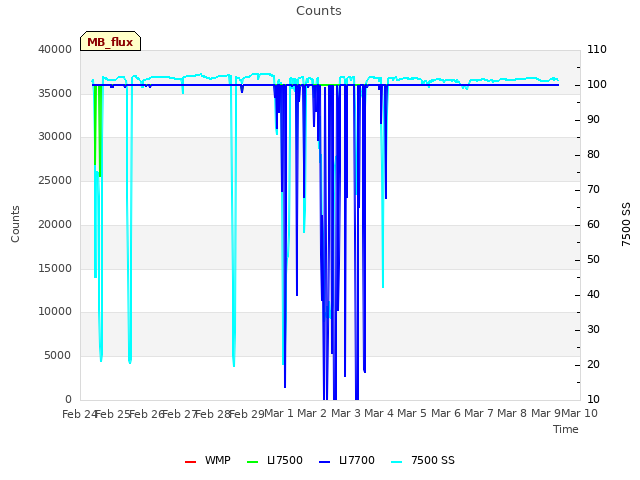640x480 pixels.
Task: Click the Mar 3 date tick
Action: click(346, 413)
